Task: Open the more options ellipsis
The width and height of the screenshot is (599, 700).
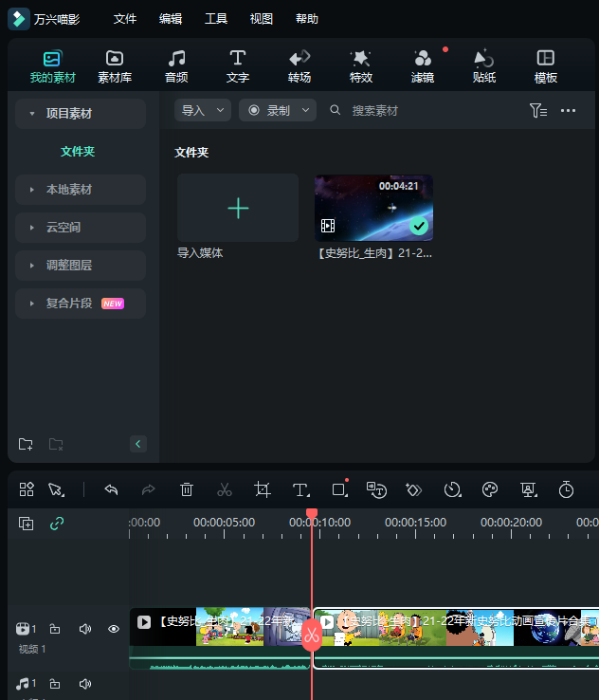Action: tap(568, 110)
